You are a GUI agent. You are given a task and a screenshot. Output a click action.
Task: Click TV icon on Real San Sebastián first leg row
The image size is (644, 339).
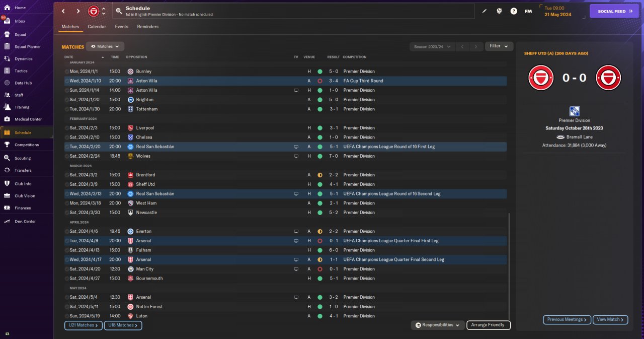[296, 147]
